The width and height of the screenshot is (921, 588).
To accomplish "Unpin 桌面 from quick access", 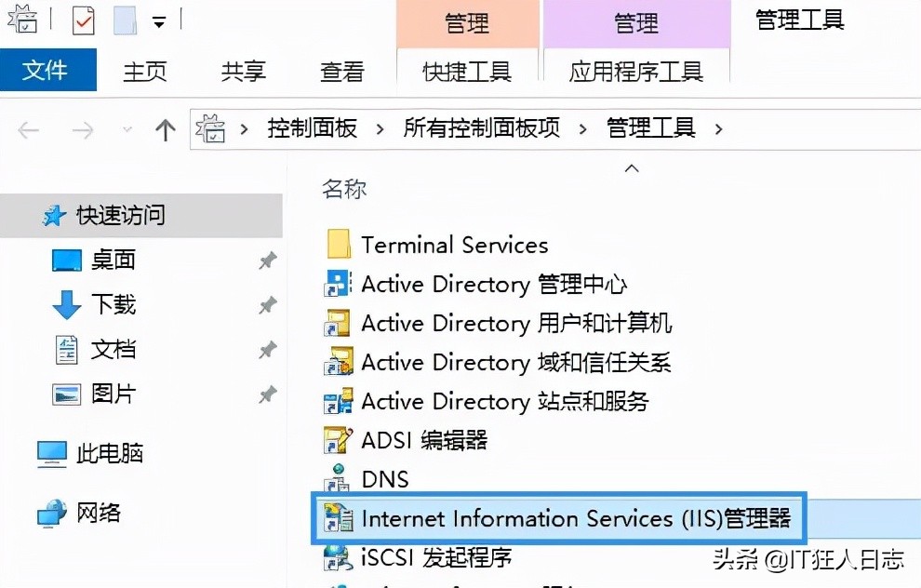I will coord(267,260).
